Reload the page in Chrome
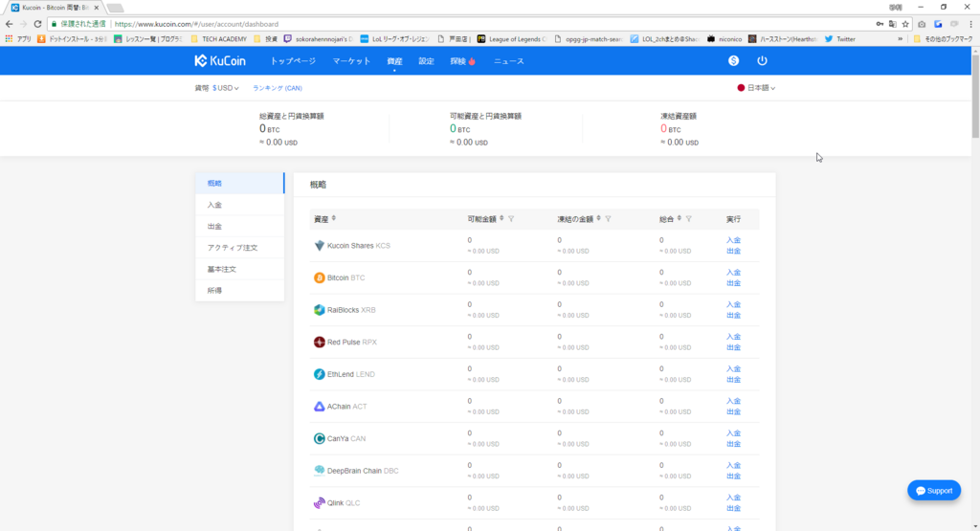The width and height of the screenshot is (980, 531). 37,24
